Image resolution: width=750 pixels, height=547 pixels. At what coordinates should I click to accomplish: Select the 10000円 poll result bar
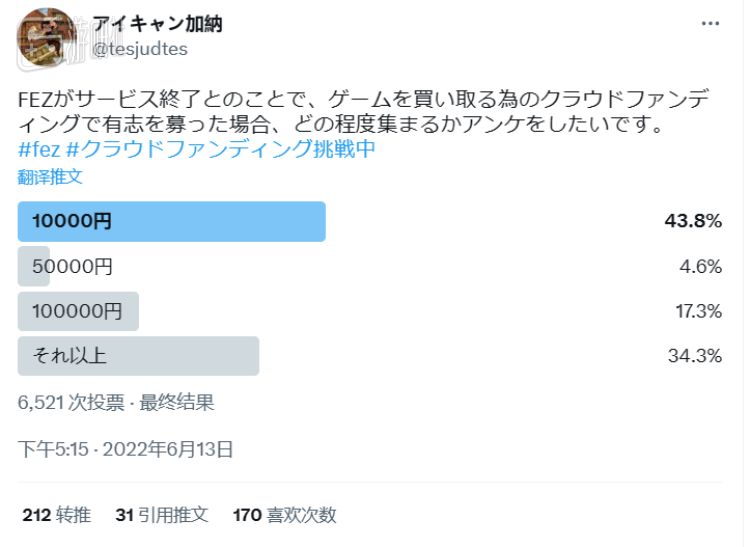click(171, 222)
